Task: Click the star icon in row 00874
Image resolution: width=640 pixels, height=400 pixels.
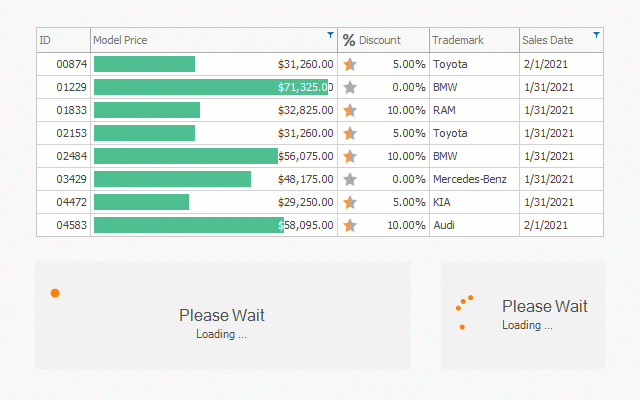Action: click(350, 64)
